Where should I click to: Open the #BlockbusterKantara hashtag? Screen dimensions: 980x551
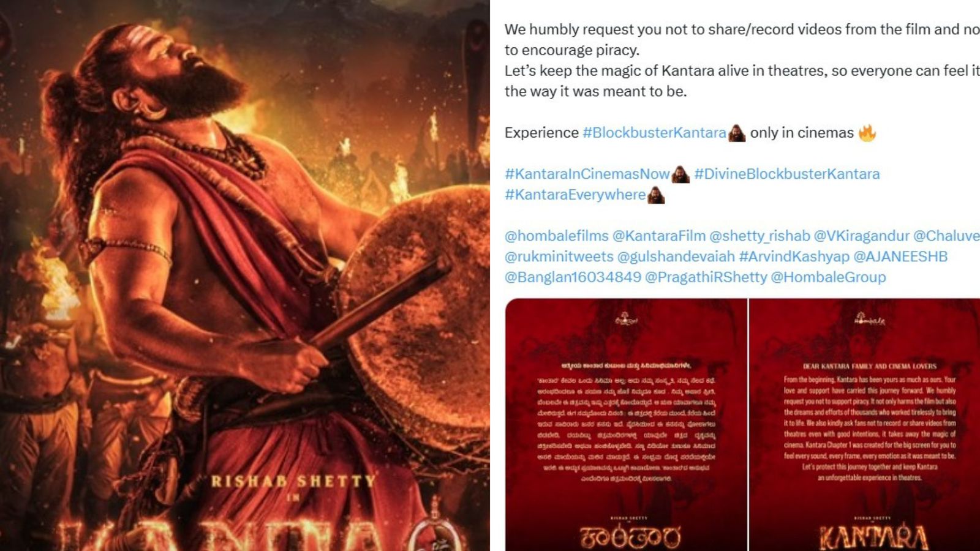click(654, 133)
